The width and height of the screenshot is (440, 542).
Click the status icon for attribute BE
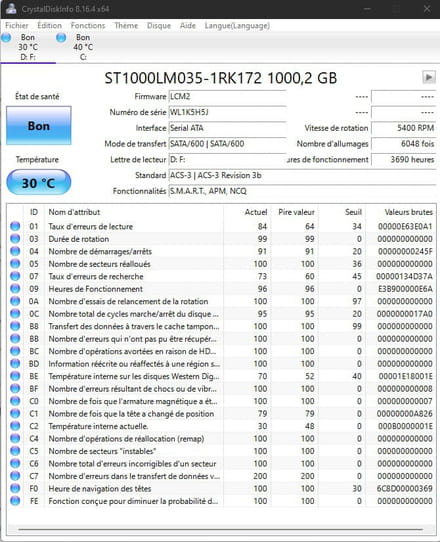[15, 376]
